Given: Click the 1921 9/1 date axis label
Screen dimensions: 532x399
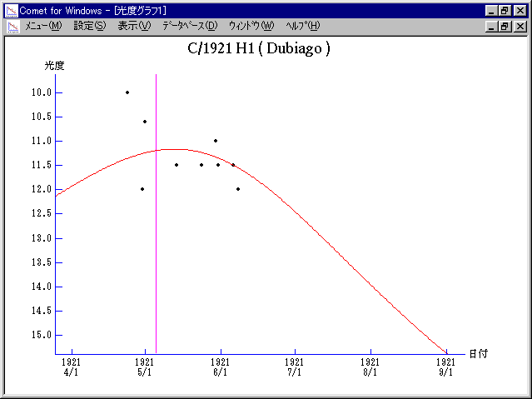Looking at the screenshot, I should 446,367.
